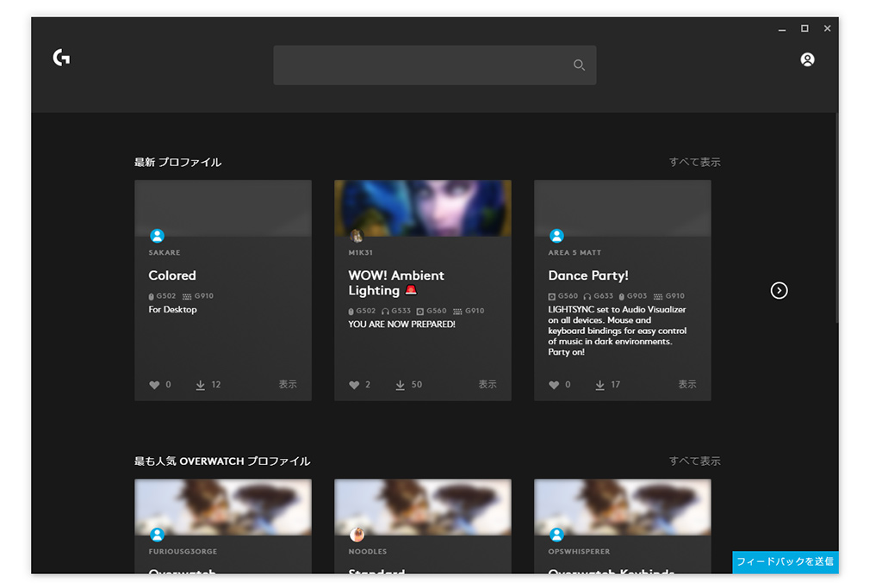Click G502 mouse icon on Colored card
This screenshot has height=588, width=882.
pyautogui.click(x=151, y=296)
